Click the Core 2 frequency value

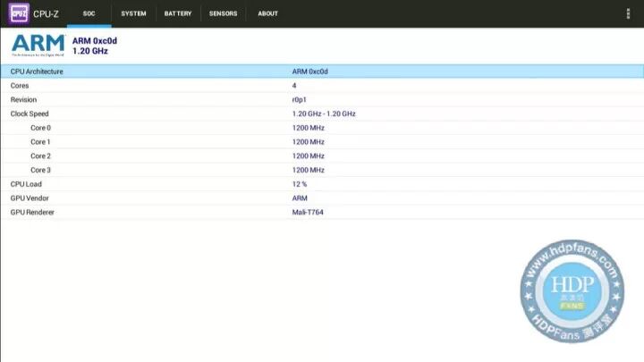(x=308, y=156)
